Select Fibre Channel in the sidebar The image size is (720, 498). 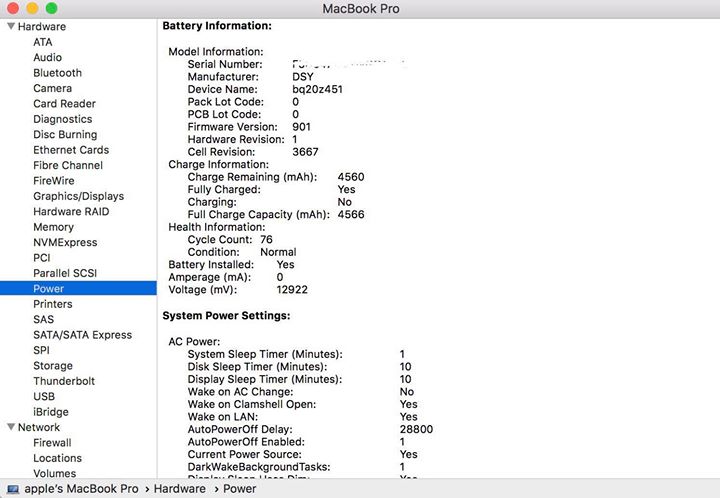coord(68,165)
